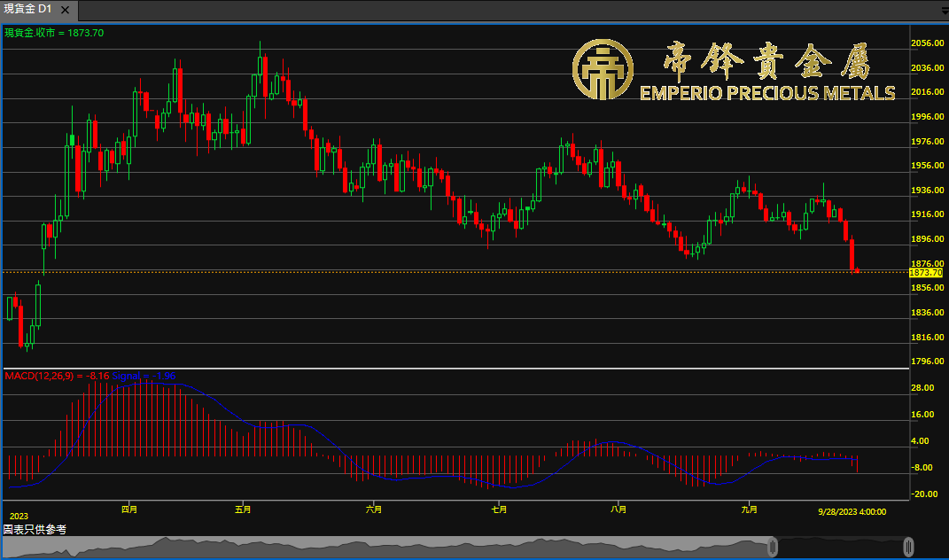Click the MACD(12,26,9) indicator label
The width and height of the screenshot is (949, 560).
(43, 376)
